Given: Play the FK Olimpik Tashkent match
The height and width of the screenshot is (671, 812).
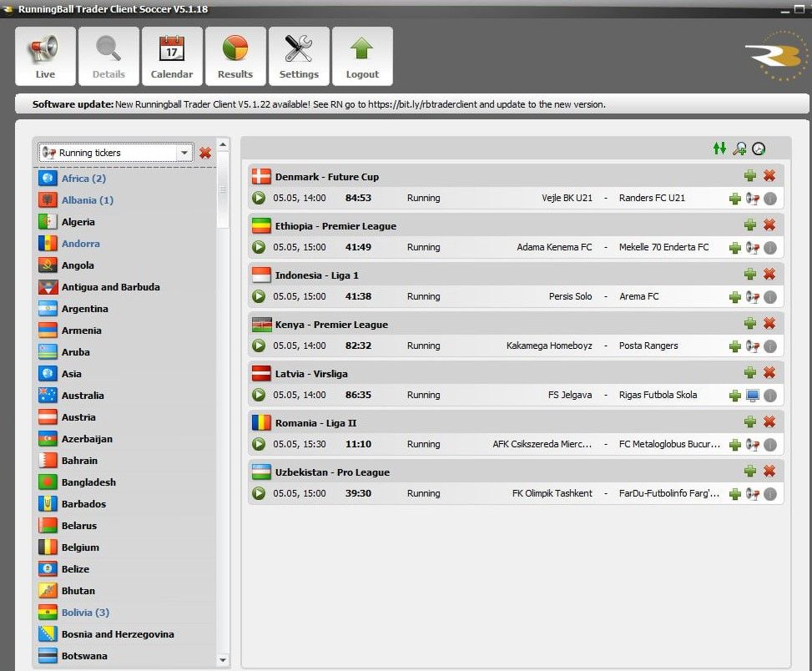Looking at the screenshot, I should 259,493.
